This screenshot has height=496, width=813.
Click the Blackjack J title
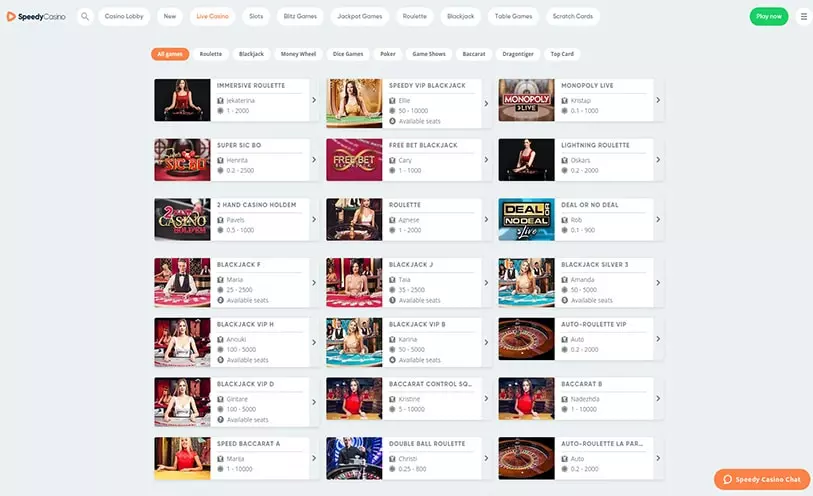coord(411,264)
